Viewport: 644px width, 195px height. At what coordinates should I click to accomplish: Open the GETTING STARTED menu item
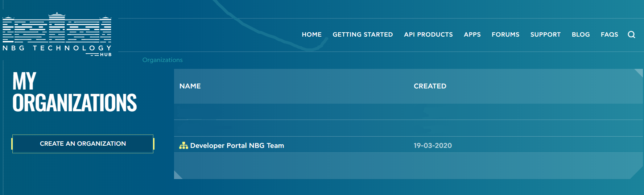pyautogui.click(x=363, y=34)
